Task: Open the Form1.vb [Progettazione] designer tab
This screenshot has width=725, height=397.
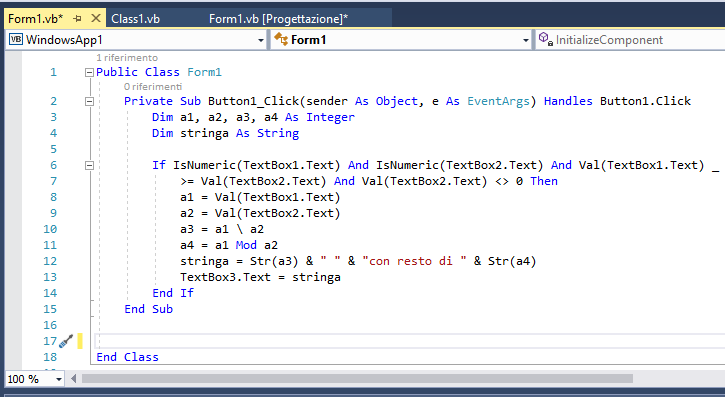Action: click(x=278, y=18)
